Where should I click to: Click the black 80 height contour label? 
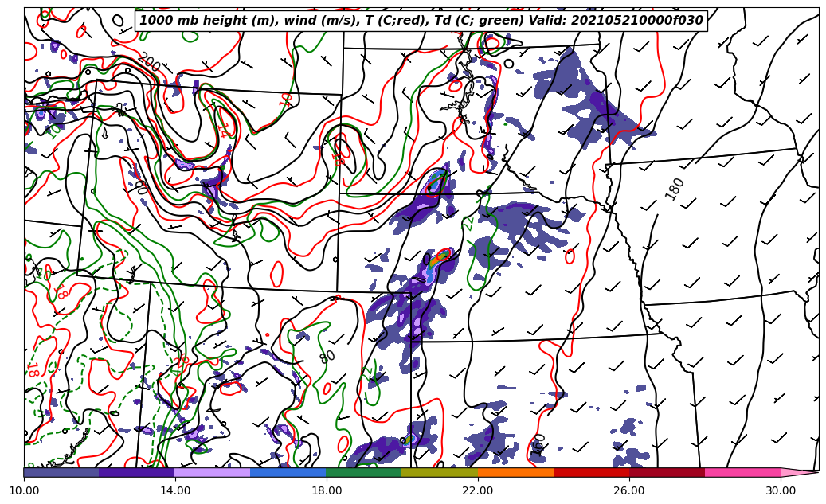[327, 357]
